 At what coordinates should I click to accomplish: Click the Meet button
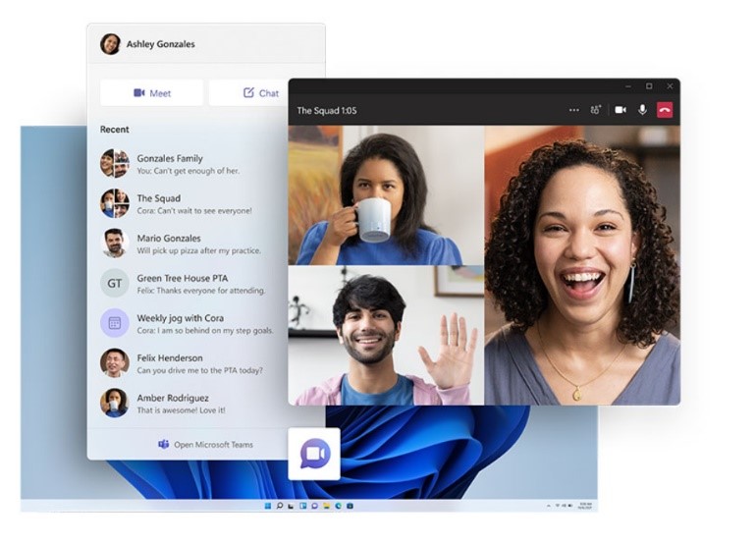pos(152,93)
